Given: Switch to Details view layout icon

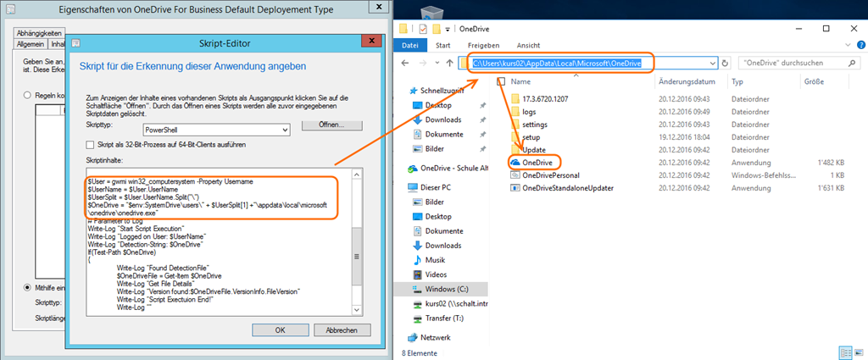Looking at the screenshot, I should [x=843, y=351].
